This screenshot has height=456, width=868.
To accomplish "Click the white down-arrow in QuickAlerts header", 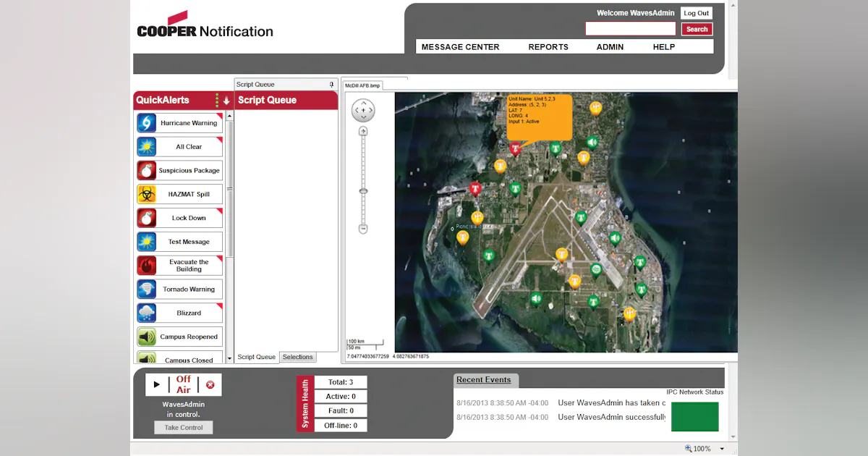I will (226, 101).
